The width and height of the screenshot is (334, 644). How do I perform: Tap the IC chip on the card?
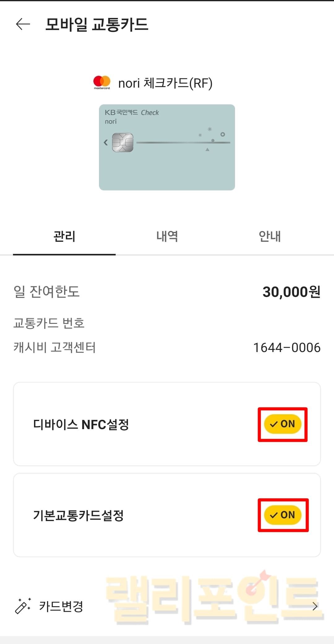coord(123,142)
